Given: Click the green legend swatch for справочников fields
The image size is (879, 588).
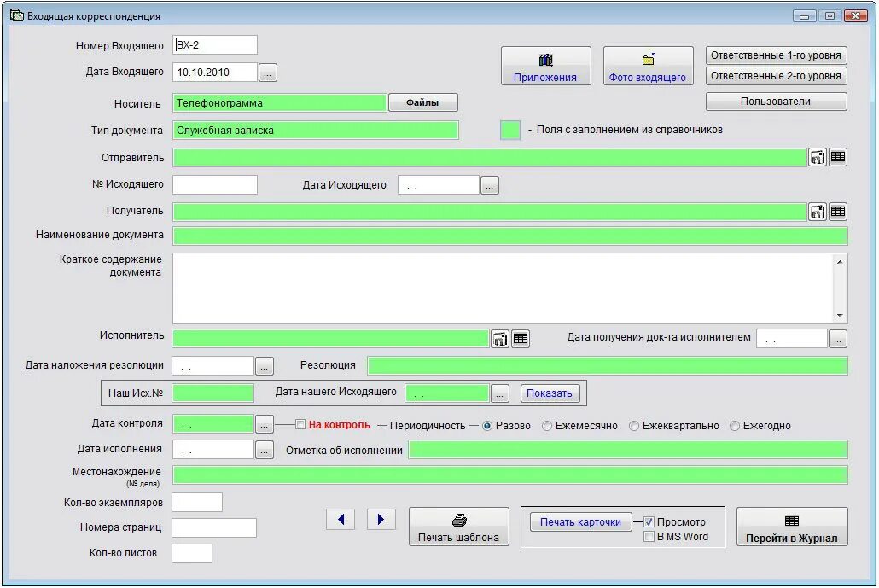Looking at the screenshot, I should (x=510, y=130).
